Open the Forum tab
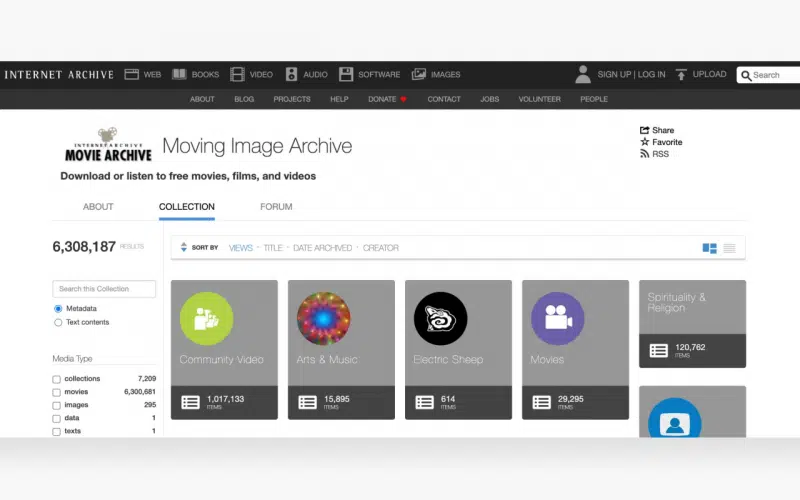 276,207
